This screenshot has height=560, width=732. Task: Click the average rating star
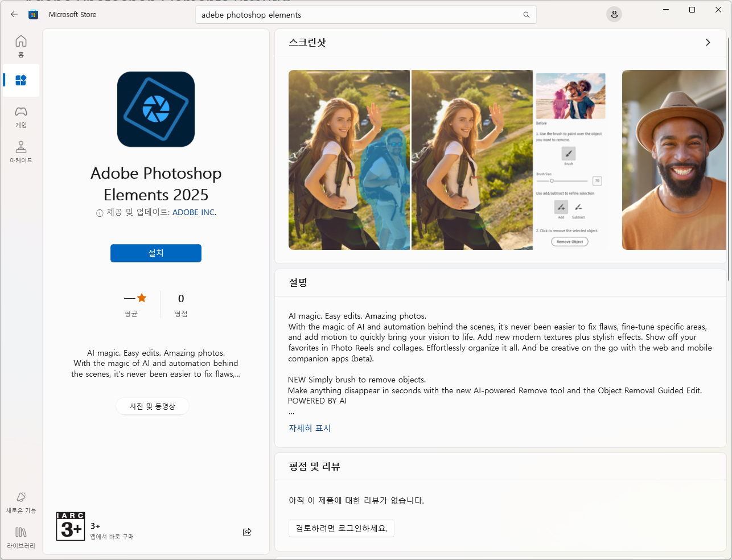[142, 298]
